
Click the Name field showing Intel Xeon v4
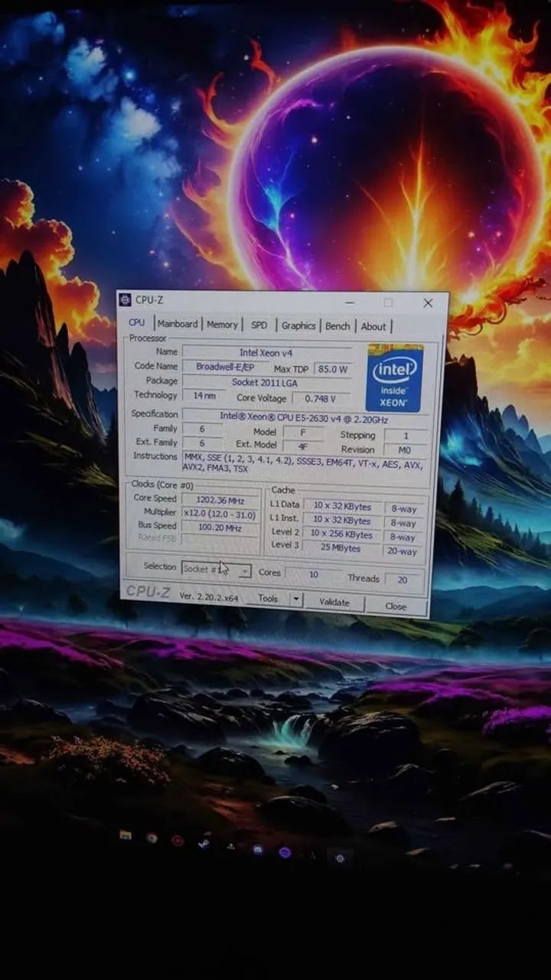click(266, 353)
